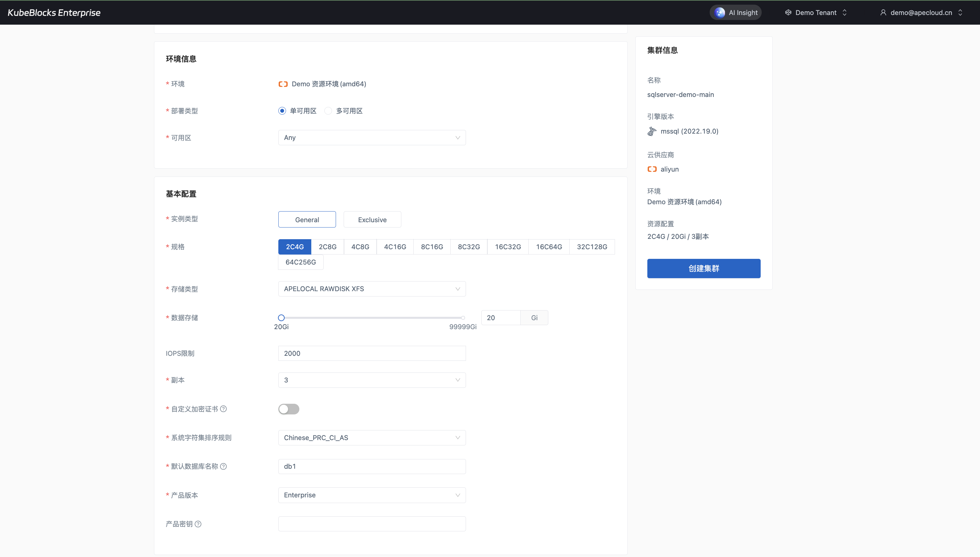This screenshot has width=980, height=557.
Task: Click the user profile icon
Action: [883, 13]
